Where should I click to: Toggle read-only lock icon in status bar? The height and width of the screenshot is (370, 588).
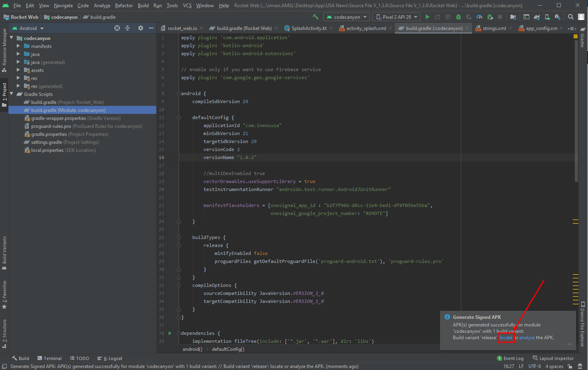coord(570,366)
